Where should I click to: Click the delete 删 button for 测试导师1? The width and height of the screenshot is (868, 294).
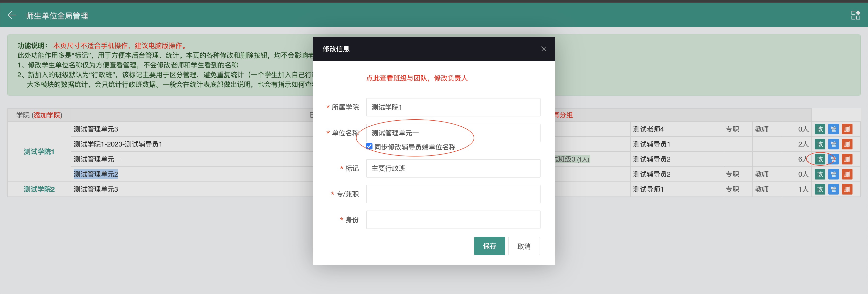click(847, 189)
